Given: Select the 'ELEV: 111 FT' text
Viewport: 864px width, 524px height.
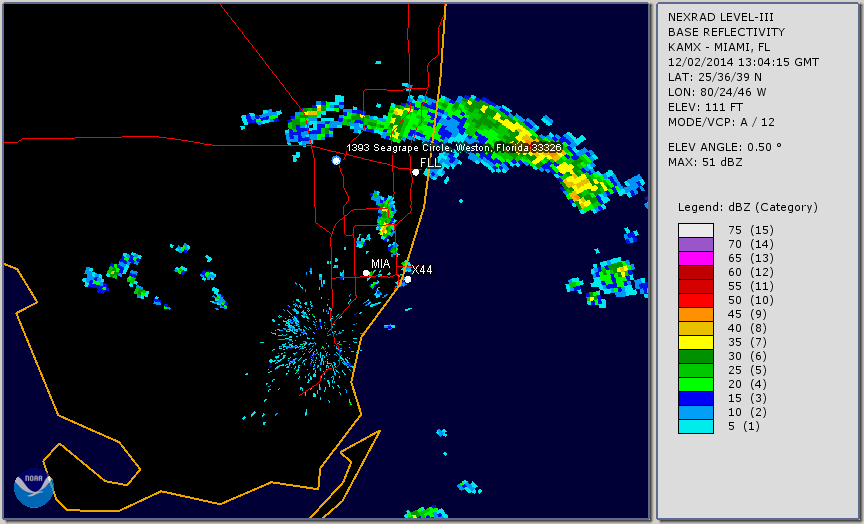Looking at the screenshot, I should click(x=705, y=107).
